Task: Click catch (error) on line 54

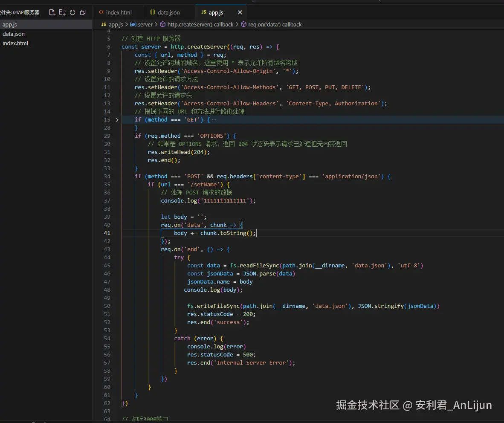Action: pyautogui.click(x=195, y=339)
